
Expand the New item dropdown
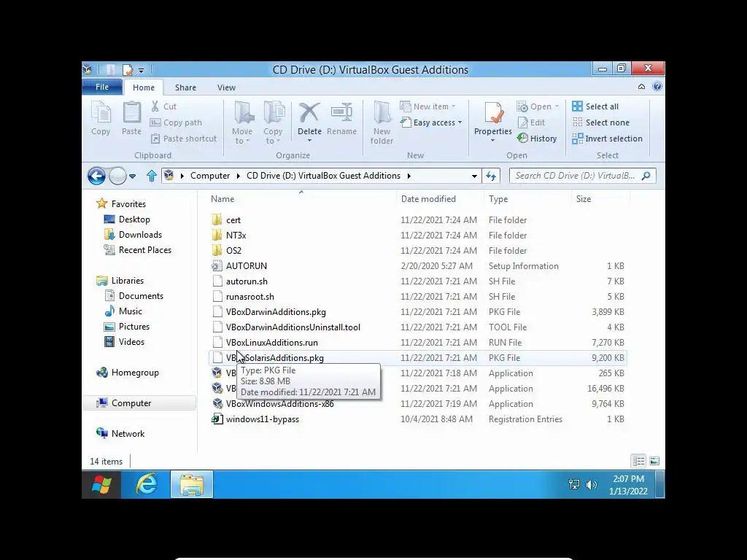point(427,106)
